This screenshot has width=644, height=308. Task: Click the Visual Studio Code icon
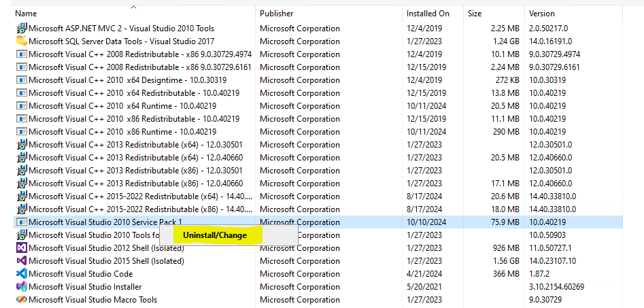point(21,274)
